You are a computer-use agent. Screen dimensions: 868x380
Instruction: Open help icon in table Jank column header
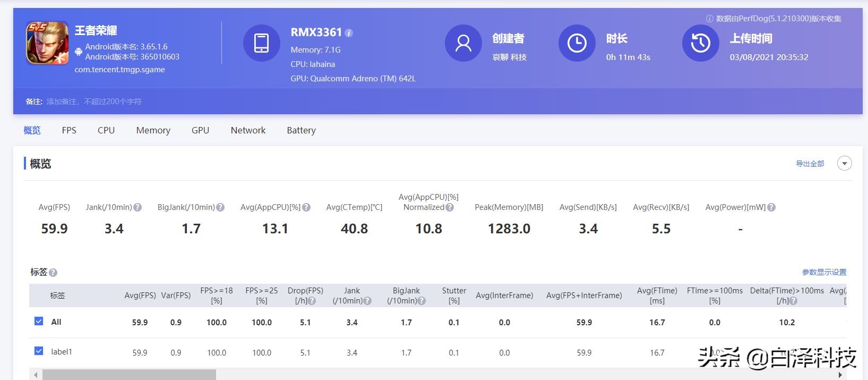(x=368, y=301)
